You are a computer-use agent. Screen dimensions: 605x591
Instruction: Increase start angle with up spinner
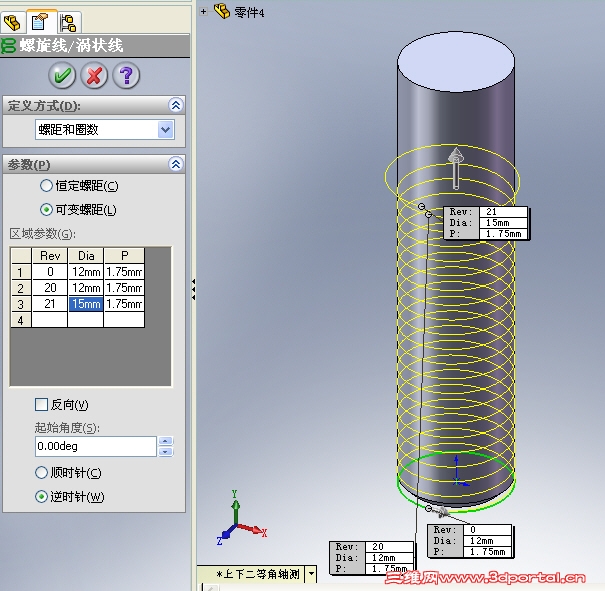[x=166, y=441]
